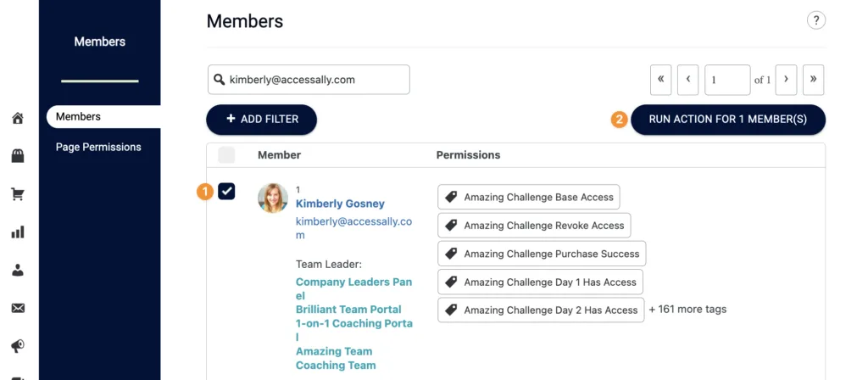The image size is (868, 380).
Task: Open the shopping cart sidebar icon
Action: pos(17,194)
